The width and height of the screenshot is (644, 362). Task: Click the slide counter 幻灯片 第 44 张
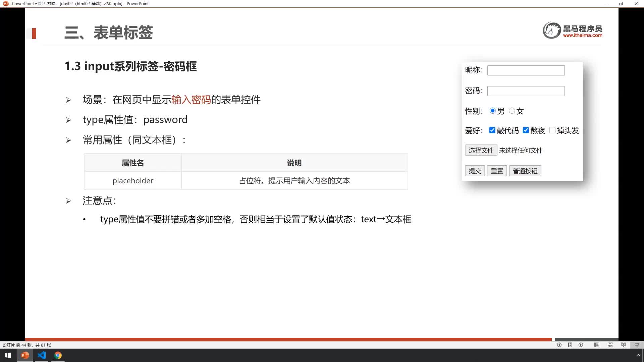(x=27, y=345)
